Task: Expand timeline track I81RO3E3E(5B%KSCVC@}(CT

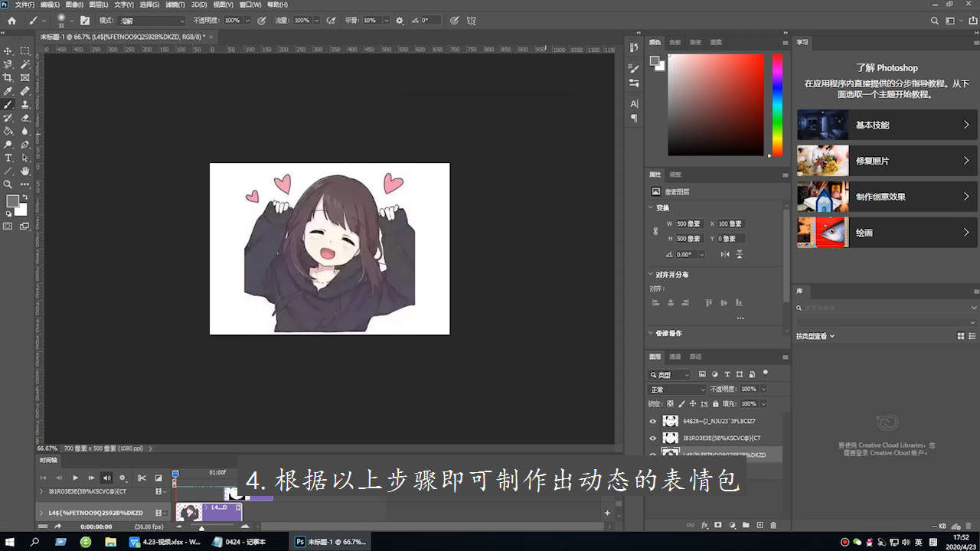Action: coord(41,491)
